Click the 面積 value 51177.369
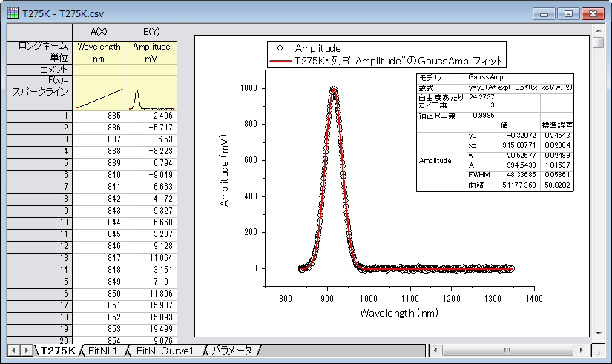Viewport: 612px width, 364px height. tap(519, 185)
